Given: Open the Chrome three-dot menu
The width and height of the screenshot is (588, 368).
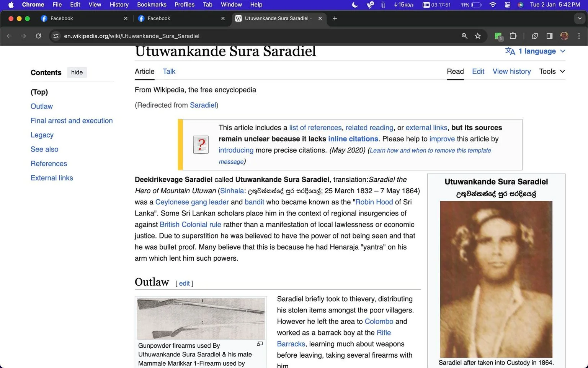Looking at the screenshot, I should coord(579,36).
